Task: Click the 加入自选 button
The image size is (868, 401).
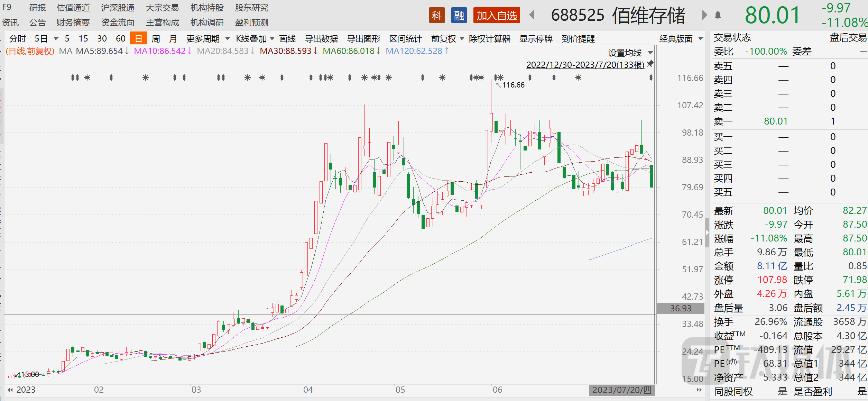Action: (496, 16)
